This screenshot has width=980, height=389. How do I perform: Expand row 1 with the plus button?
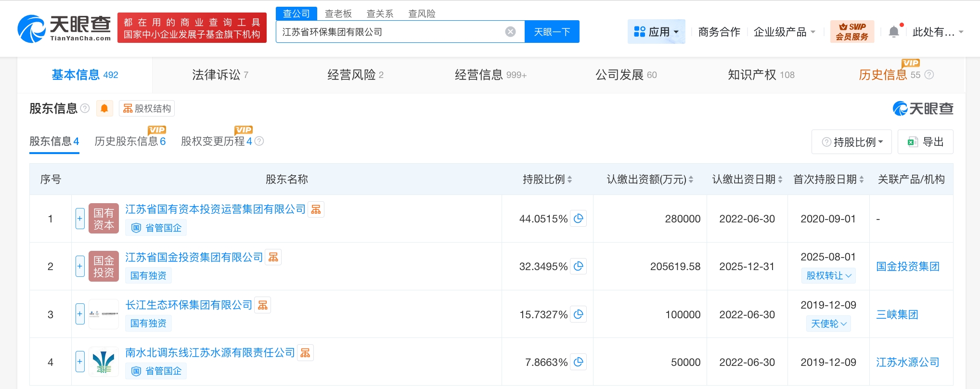80,219
